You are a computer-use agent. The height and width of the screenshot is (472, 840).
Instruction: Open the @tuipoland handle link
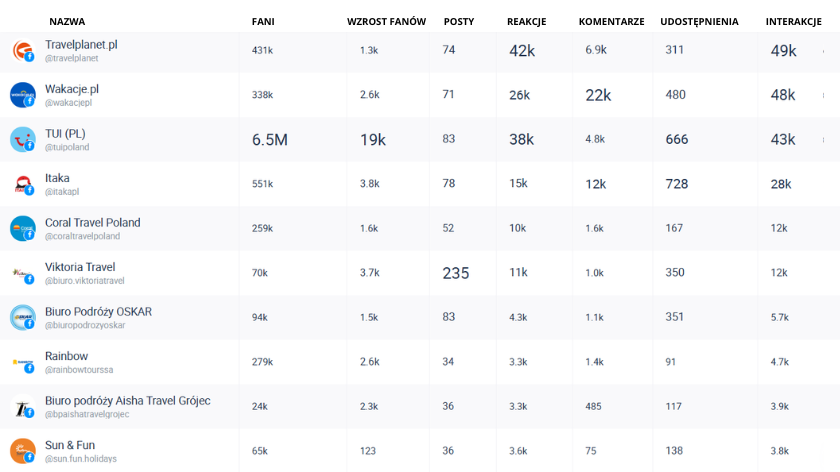pos(67,147)
